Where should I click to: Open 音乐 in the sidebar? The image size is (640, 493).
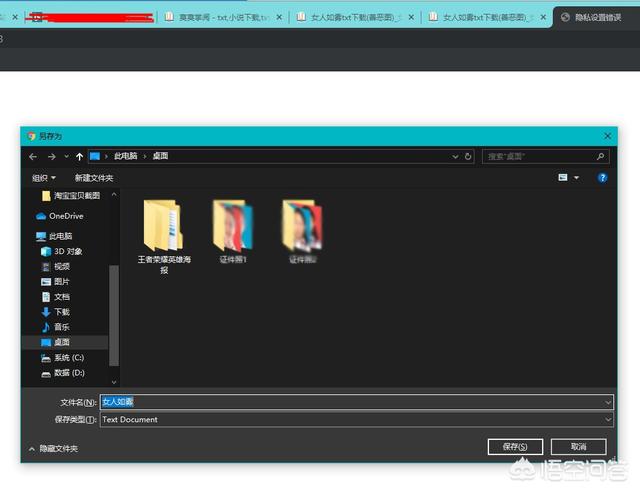click(56, 327)
